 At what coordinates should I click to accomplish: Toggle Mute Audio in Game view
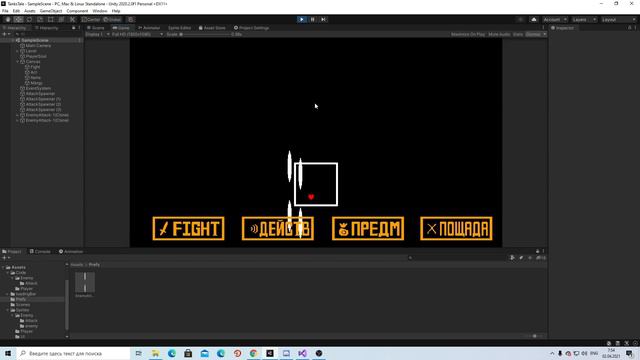(499, 34)
